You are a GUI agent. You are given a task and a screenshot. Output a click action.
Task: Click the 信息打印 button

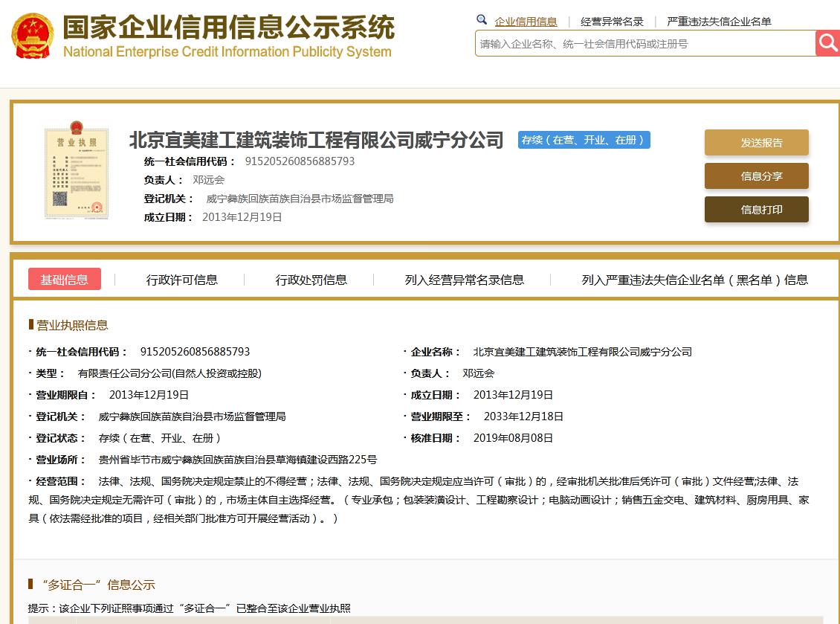tap(757, 210)
